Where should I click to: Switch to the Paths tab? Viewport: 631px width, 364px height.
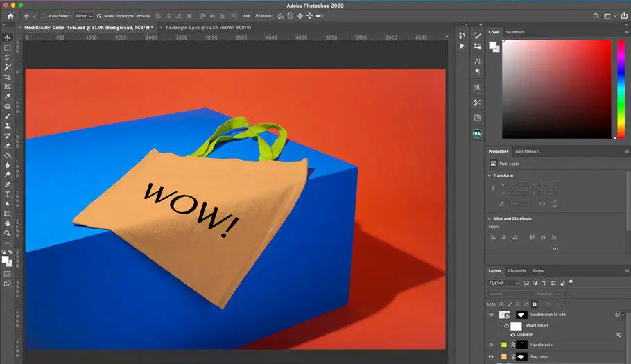pyautogui.click(x=538, y=271)
